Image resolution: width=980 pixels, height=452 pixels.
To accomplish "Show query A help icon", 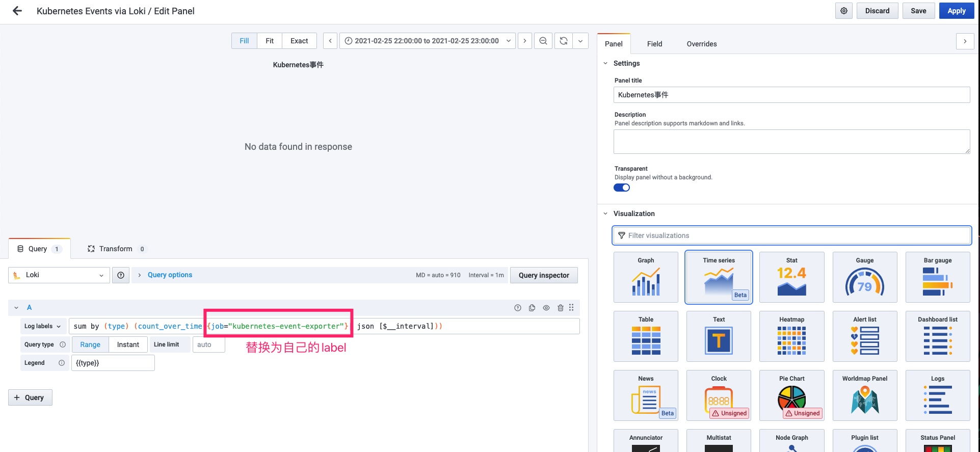I will coord(518,308).
